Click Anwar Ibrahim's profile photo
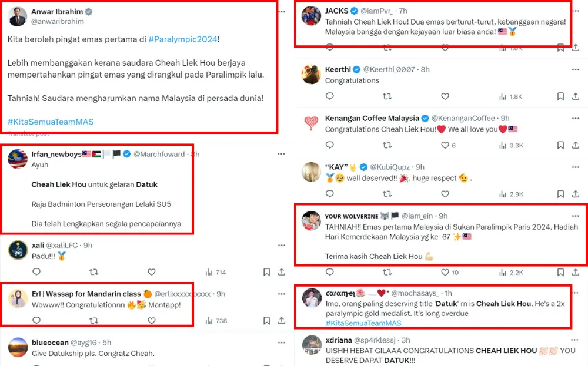Screen dimensions: 588x366 [16, 16]
